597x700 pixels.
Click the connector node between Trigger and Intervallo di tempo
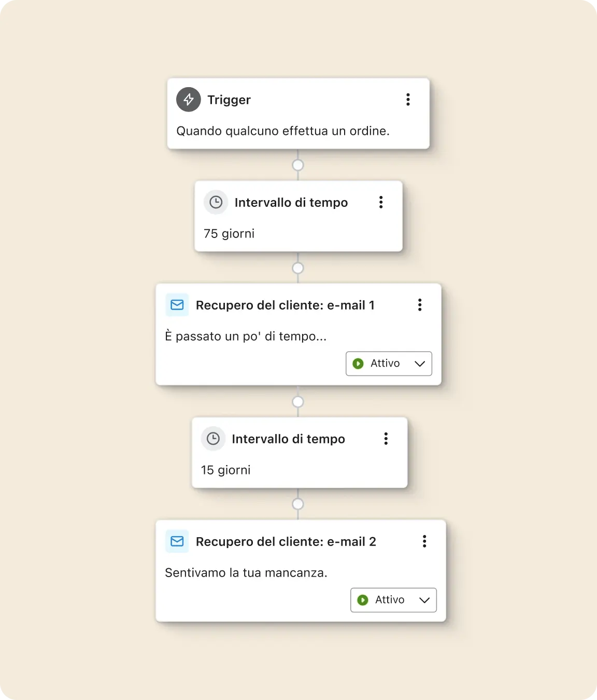click(298, 165)
